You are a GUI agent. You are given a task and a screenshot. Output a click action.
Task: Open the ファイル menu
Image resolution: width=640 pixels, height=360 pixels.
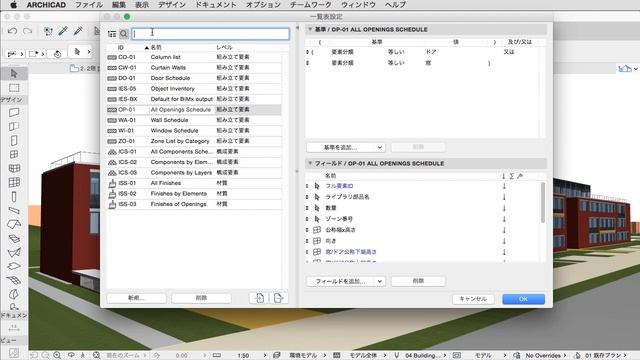tap(89, 5)
